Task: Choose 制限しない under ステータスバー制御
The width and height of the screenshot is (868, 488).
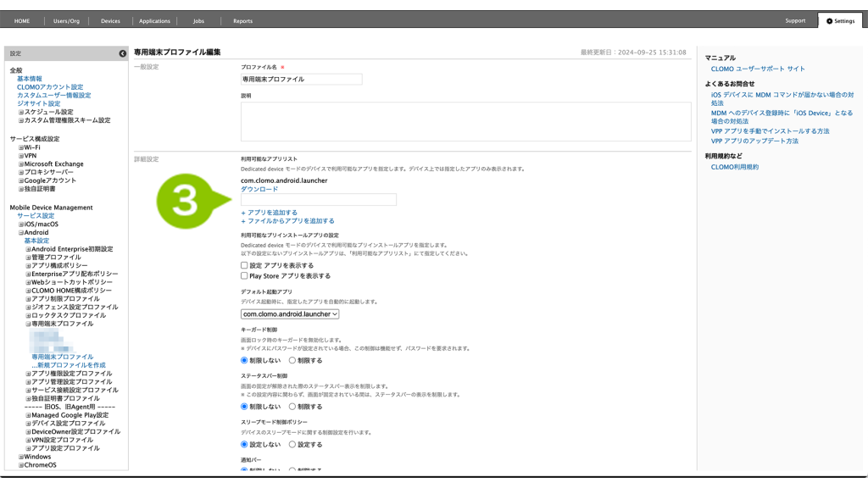Action: point(244,407)
